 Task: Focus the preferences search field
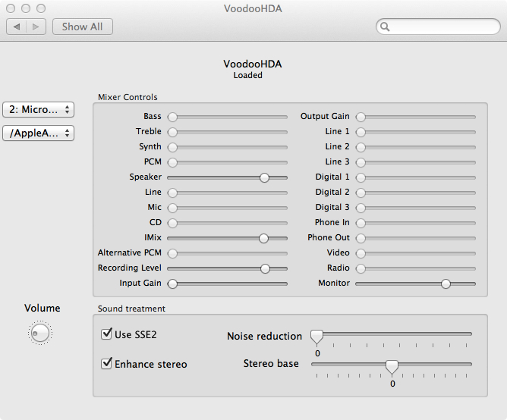tap(438, 27)
